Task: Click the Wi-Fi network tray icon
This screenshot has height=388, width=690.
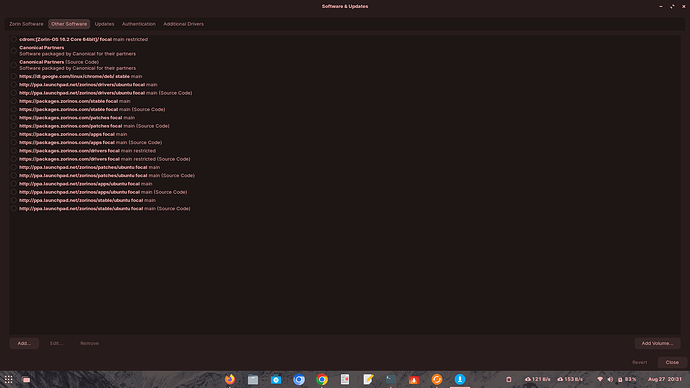Action: pyautogui.click(x=600, y=379)
